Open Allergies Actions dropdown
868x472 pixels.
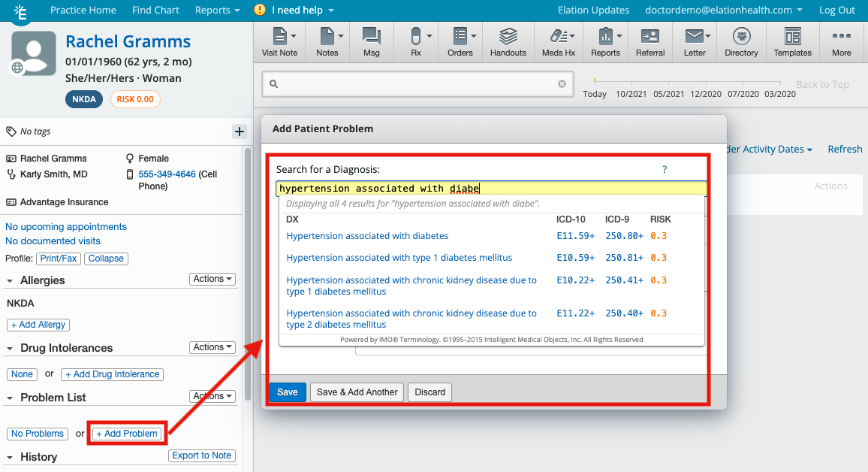[212, 279]
